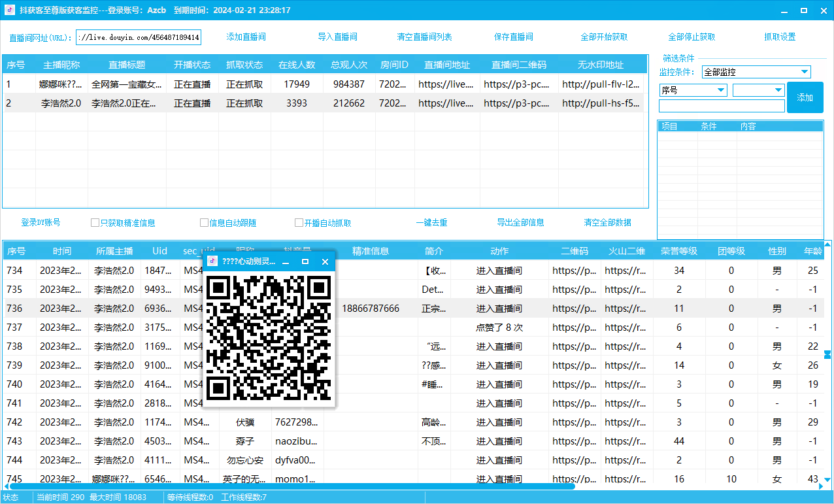
Task: Click the action cell 点赞了 8 次
Action: (x=499, y=328)
